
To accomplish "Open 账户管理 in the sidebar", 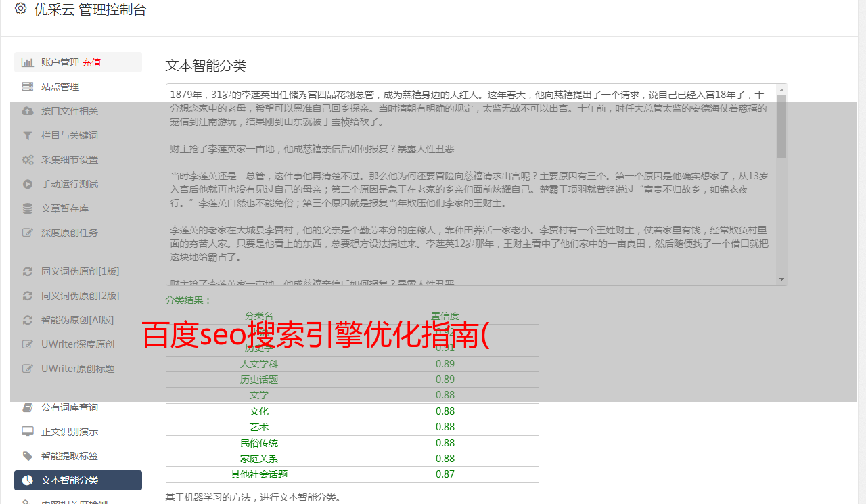I will [60, 62].
